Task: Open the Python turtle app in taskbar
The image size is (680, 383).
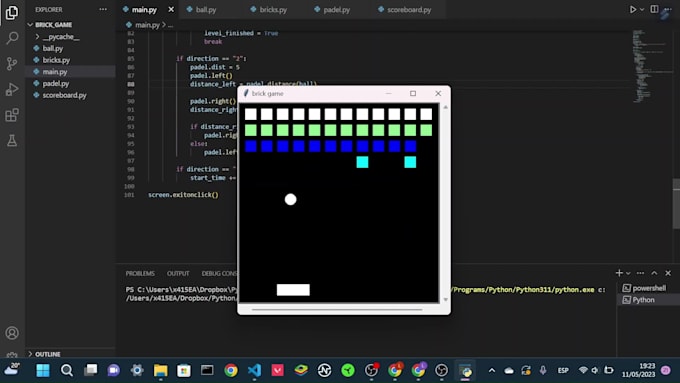Action: (465, 370)
